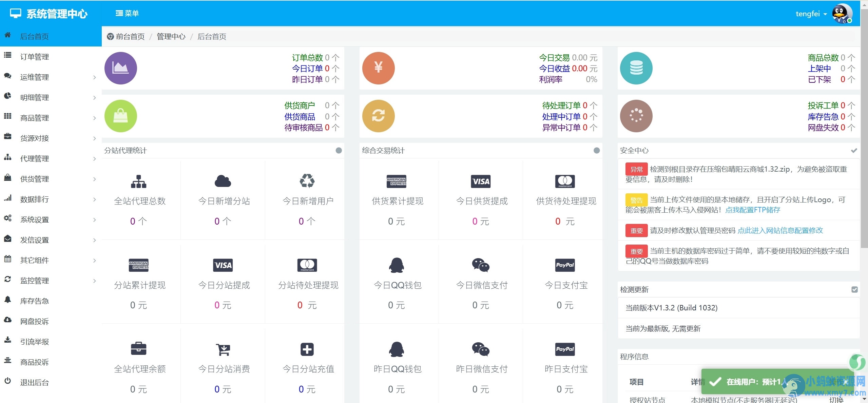Open 网盘投诉 in the sidebar
Image resolution: width=868 pixels, height=403 pixels.
(51, 321)
